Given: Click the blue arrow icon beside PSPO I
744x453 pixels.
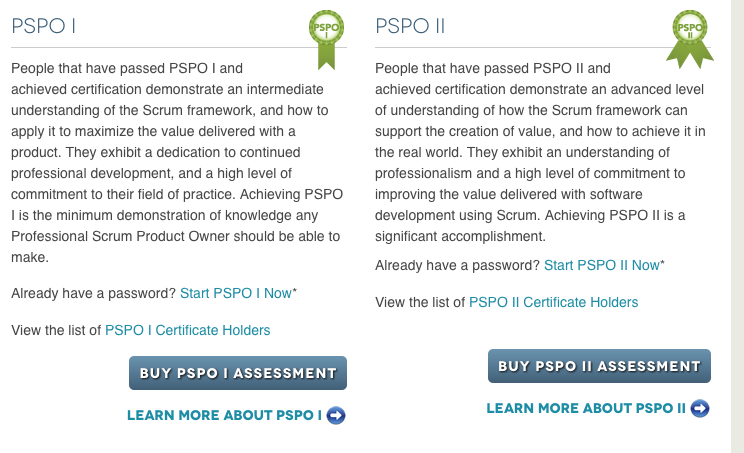Looking at the screenshot, I should (336, 416).
